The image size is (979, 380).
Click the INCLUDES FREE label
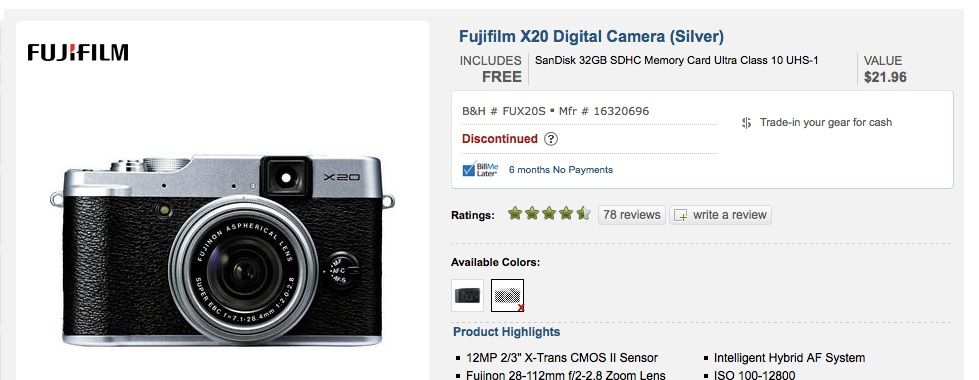point(491,69)
